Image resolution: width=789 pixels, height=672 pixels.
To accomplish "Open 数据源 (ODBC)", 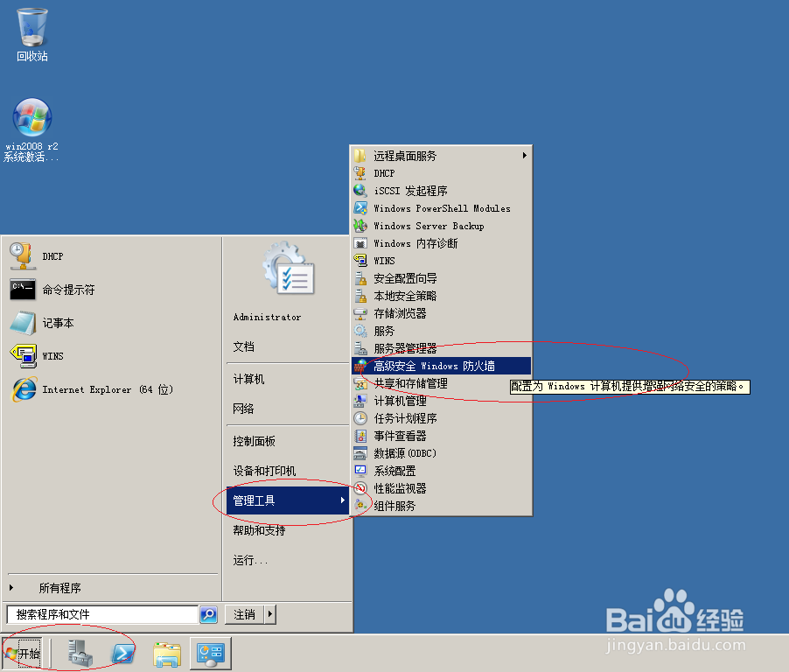I will point(441,453).
